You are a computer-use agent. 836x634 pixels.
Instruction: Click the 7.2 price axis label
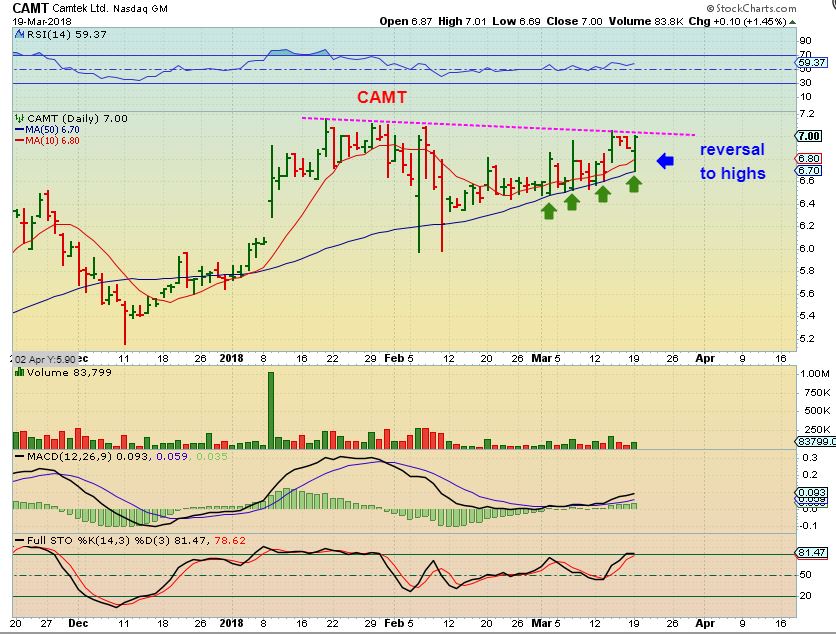pyautogui.click(x=807, y=114)
